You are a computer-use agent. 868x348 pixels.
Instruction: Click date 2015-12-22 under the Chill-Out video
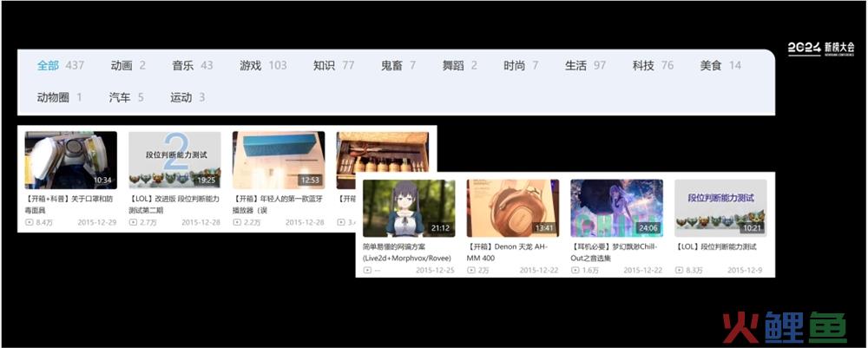642,271
